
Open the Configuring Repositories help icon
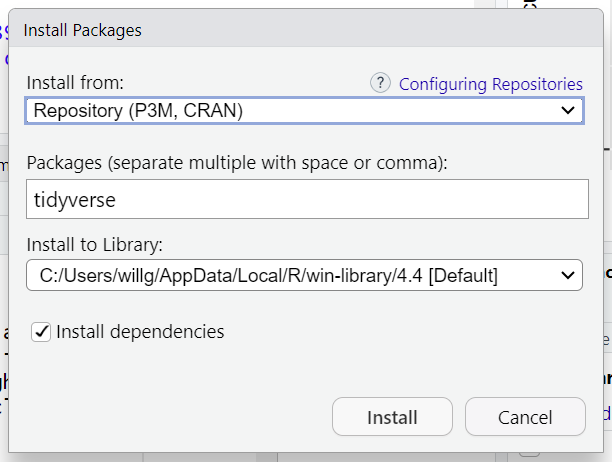380,83
